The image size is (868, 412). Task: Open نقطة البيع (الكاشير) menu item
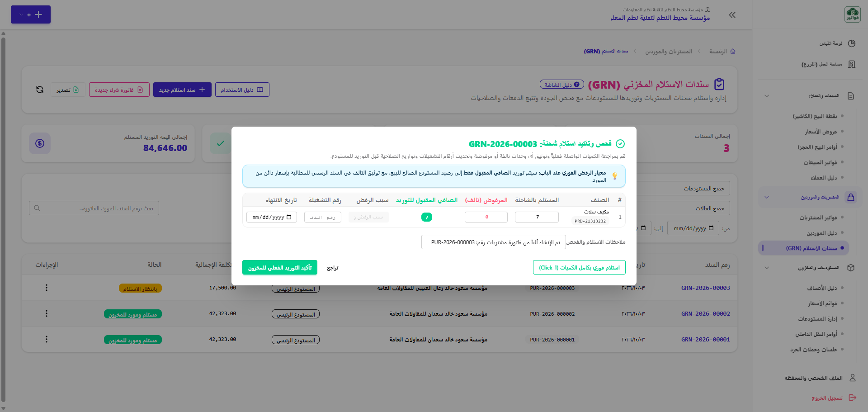(x=815, y=116)
